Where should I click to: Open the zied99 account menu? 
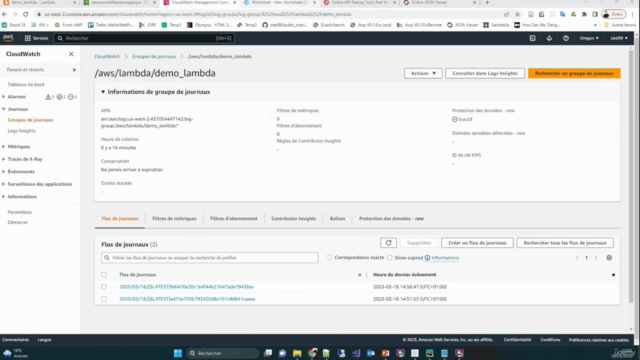click(619, 38)
